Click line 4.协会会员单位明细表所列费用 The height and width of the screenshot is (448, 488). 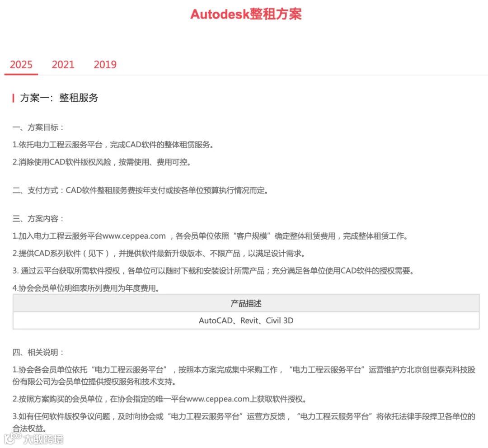(86, 288)
